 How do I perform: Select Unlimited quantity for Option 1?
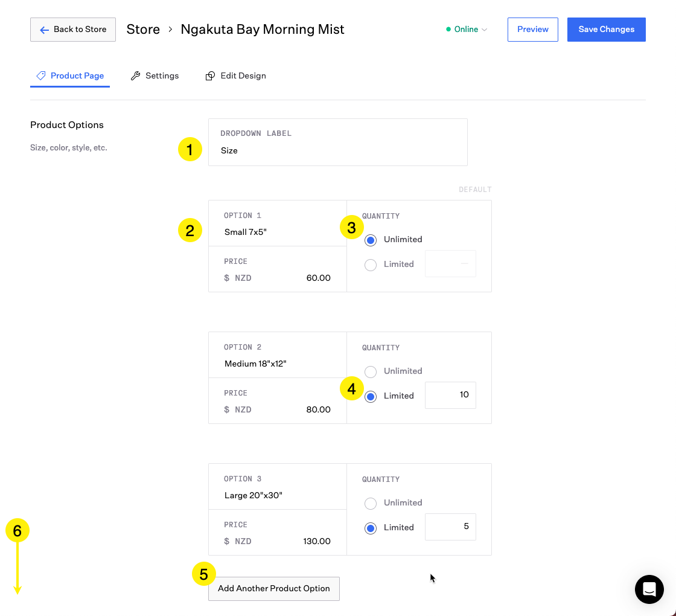point(371,240)
